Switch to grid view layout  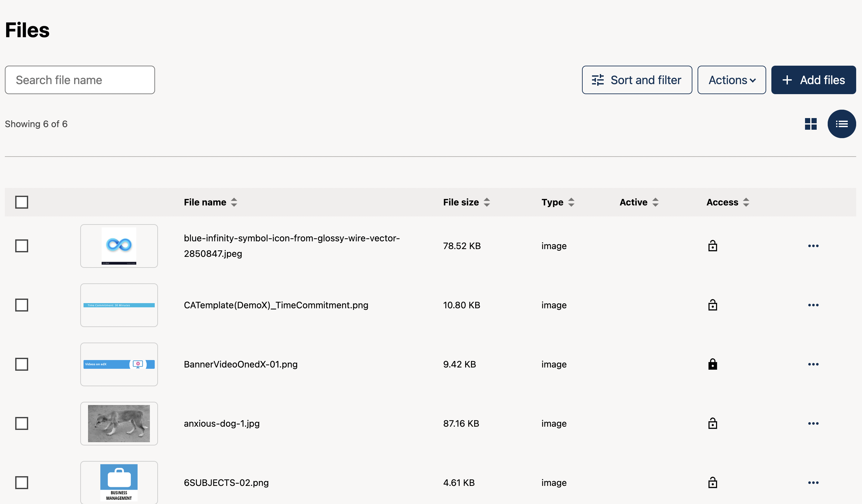tap(810, 124)
